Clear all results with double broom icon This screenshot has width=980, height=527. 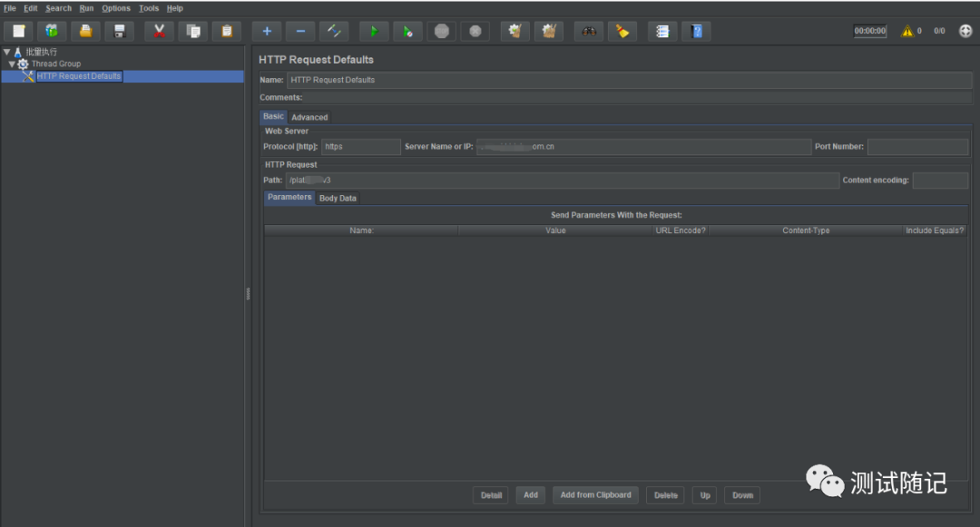pyautogui.click(x=549, y=31)
